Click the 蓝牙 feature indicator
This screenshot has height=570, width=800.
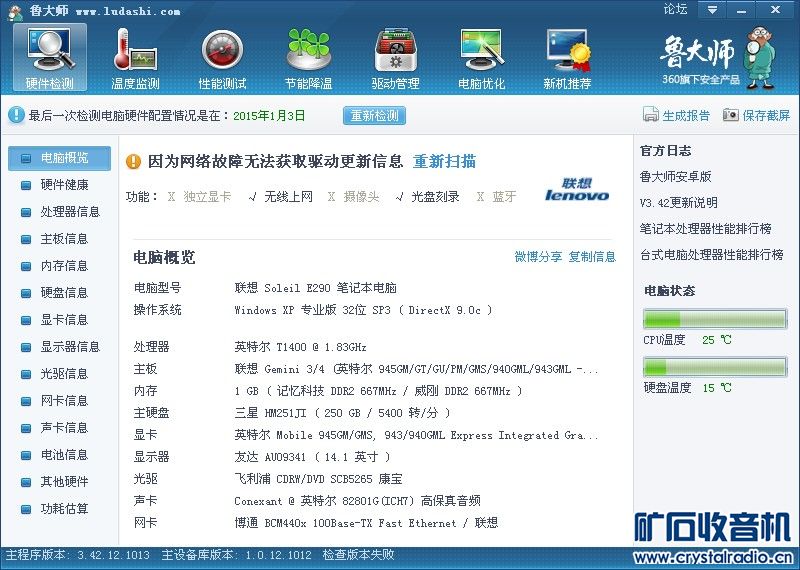click(x=496, y=197)
